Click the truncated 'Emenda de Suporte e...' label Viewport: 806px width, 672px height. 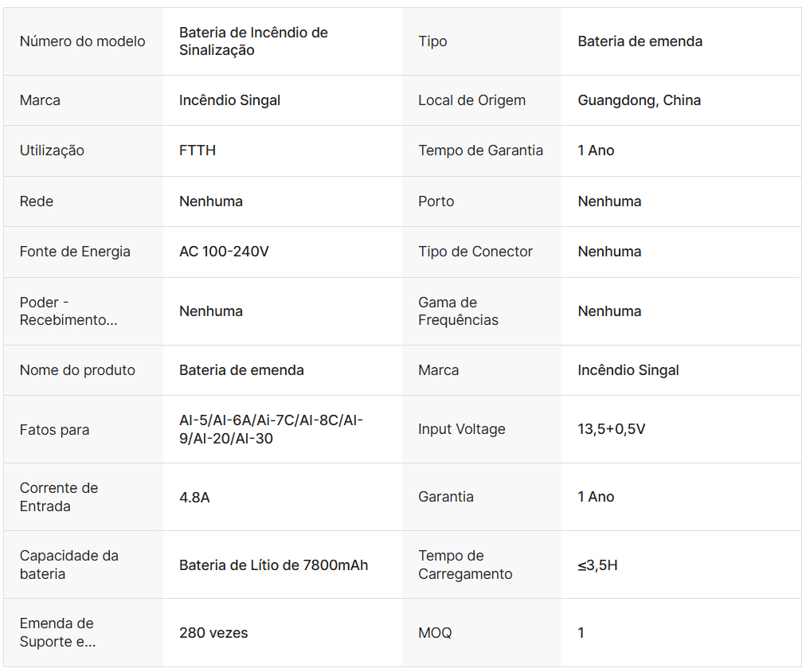[57, 632]
